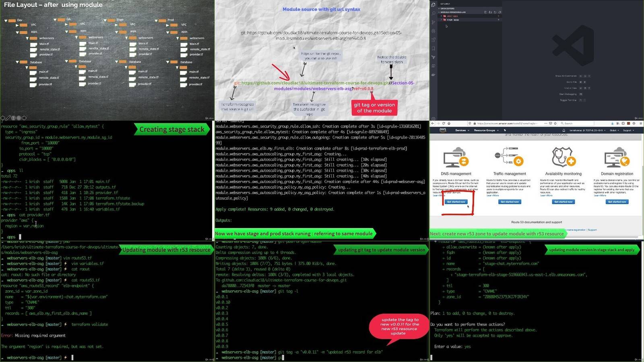Click the AWS logo in the console header

443,130
